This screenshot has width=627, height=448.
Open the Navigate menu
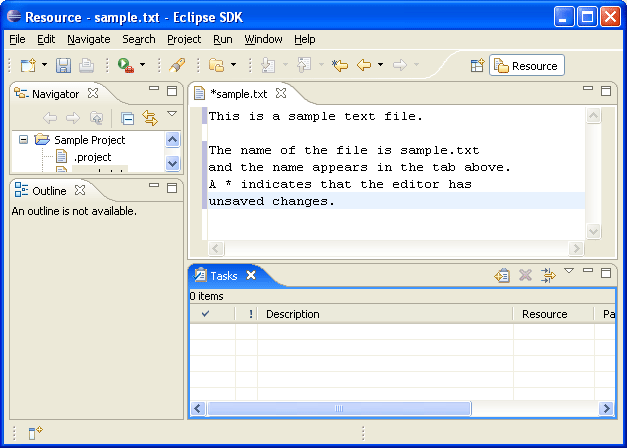pos(89,39)
